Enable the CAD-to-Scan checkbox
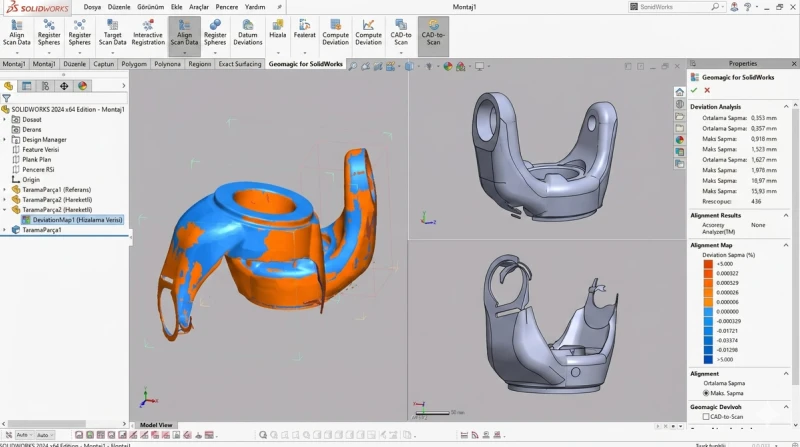The height and width of the screenshot is (447, 800). coord(706,416)
